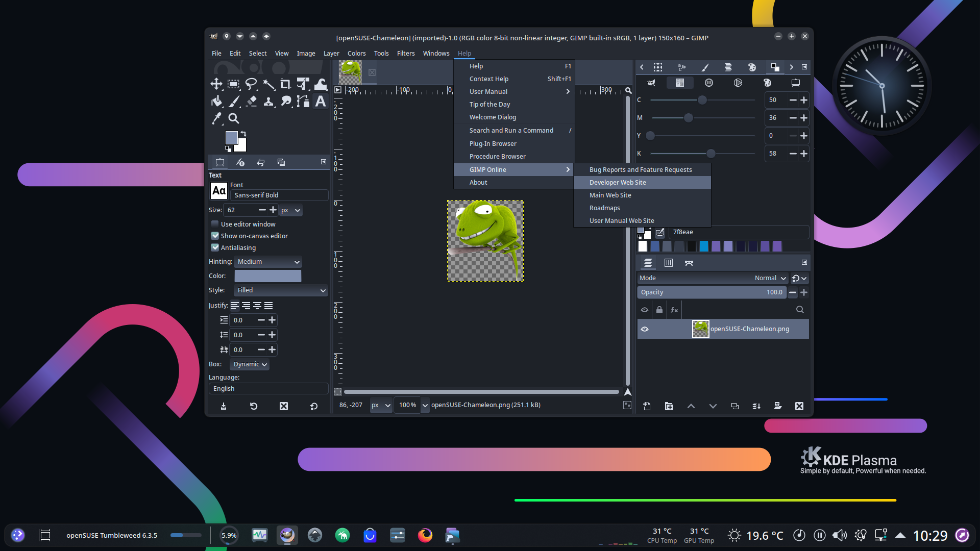Viewport: 980px width, 551px height.
Task: Select the Zoom magnifier tool
Action: click(234, 118)
